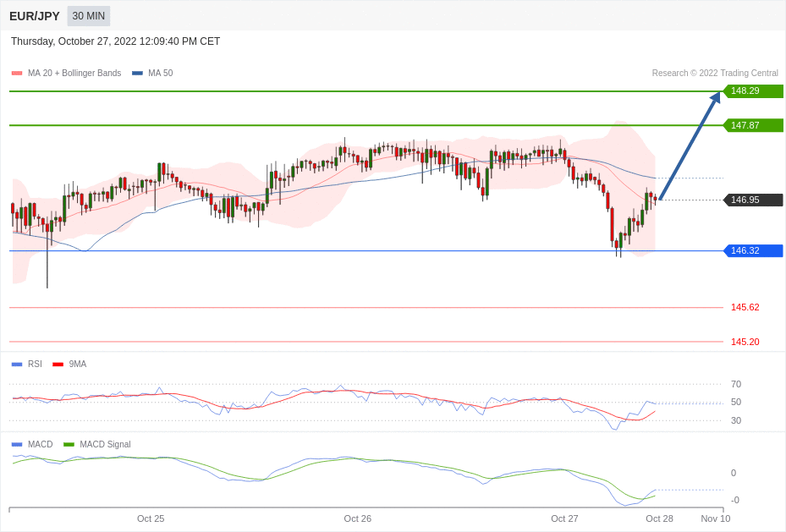The width and height of the screenshot is (786, 532).
Task: Click the 9MA legend label
Action: [x=78, y=365]
